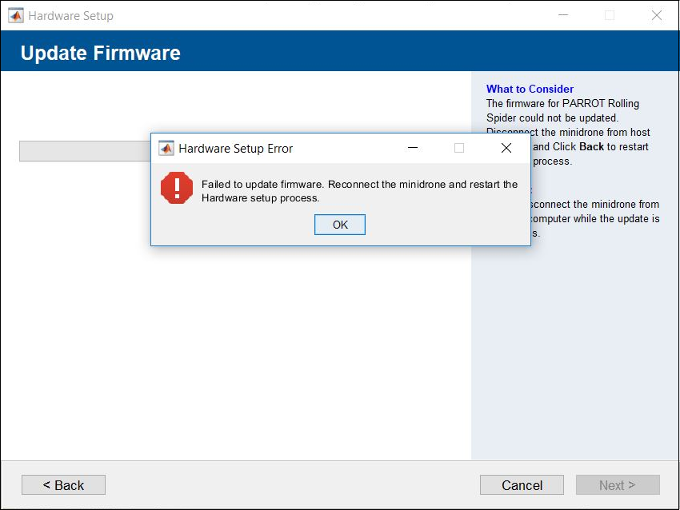Screen dimensions: 680x510
Task: Minimize the Hardware Setup Error dialog
Action: [x=413, y=148]
